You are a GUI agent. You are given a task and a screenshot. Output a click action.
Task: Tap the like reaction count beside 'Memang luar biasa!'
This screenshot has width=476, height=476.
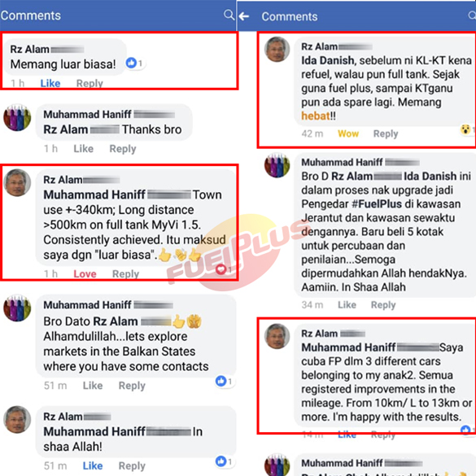click(x=134, y=63)
